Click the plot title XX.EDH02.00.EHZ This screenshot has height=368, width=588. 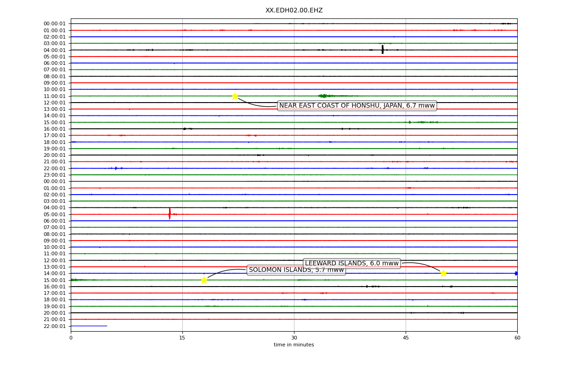294,11
